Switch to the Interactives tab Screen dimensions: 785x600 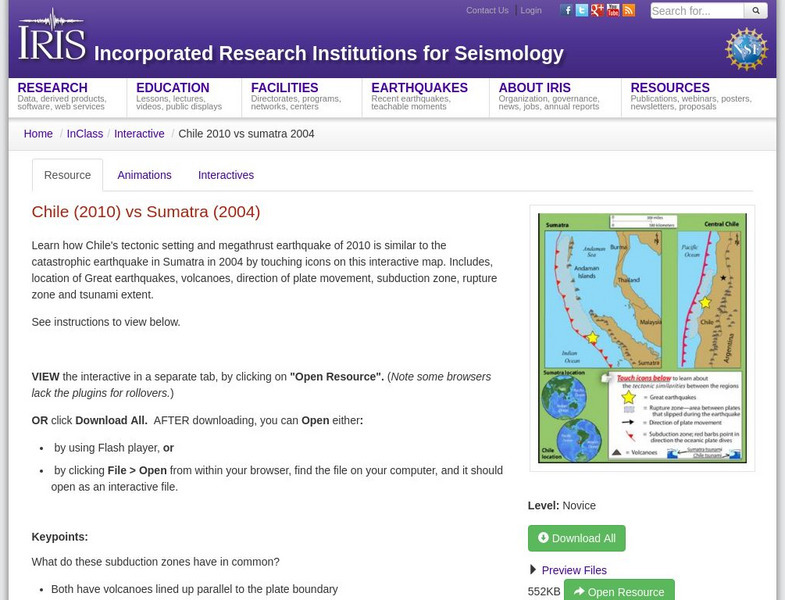[x=226, y=175]
